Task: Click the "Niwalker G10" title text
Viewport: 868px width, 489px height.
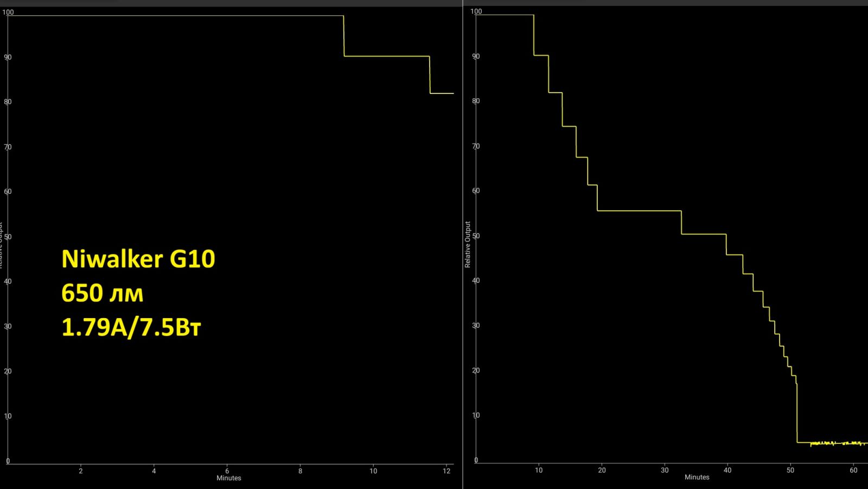Action: [x=138, y=259]
